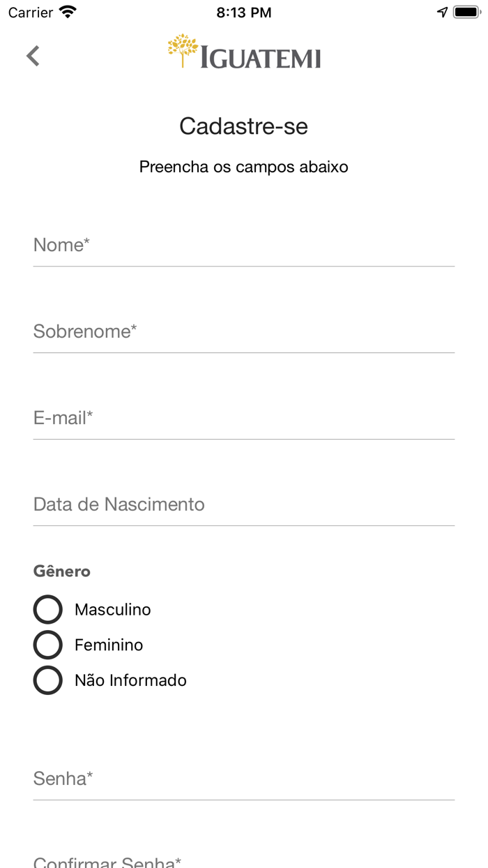Image resolution: width=488 pixels, height=868 pixels.
Task: Click the Cadastre-se heading
Action: [x=243, y=126]
